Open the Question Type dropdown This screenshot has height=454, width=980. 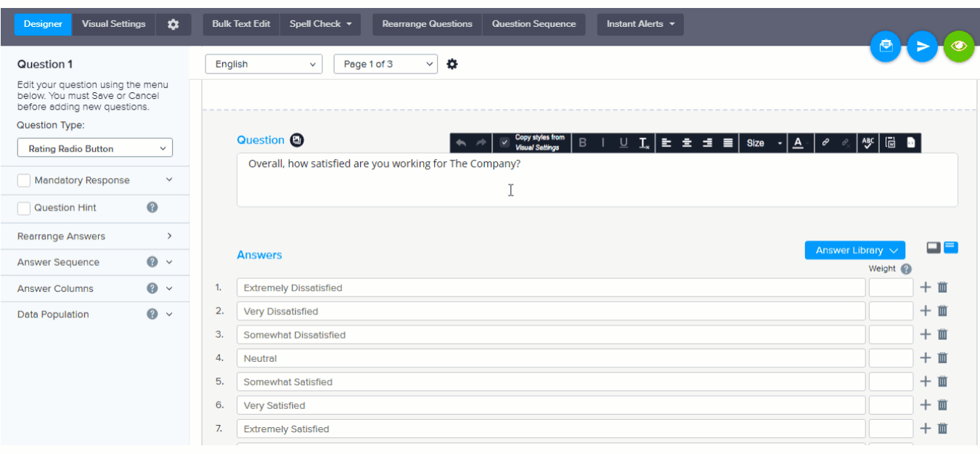pyautogui.click(x=95, y=148)
